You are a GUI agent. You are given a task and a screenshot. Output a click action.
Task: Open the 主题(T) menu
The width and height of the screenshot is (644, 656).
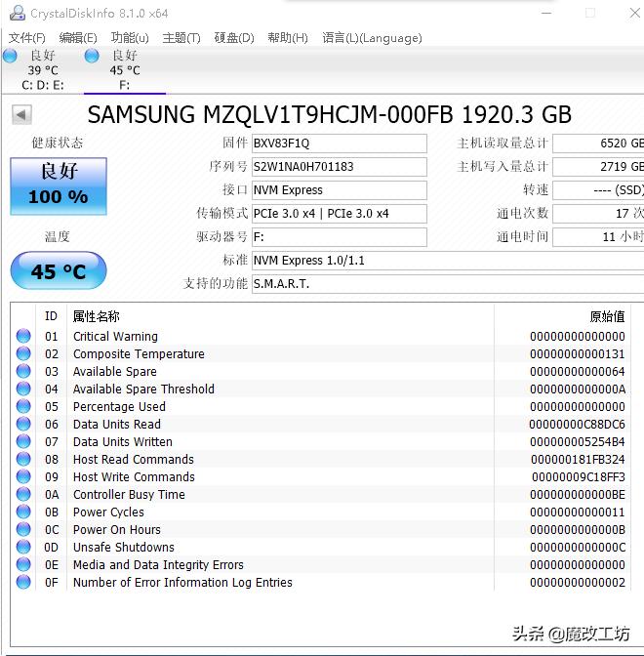tap(181, 38)
